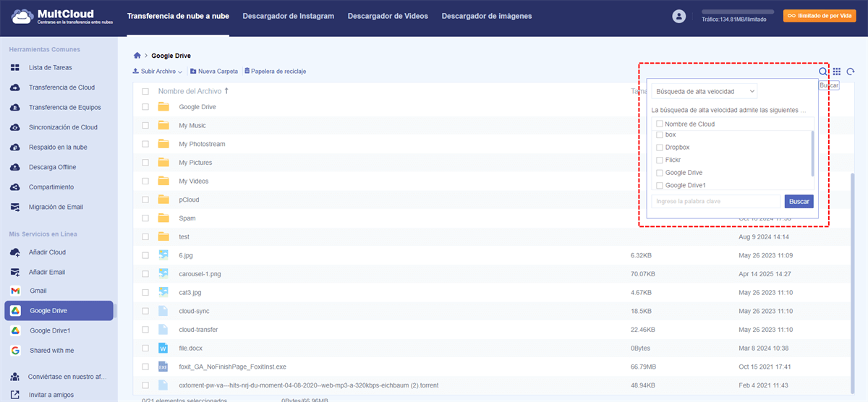Click cat3.jpg image icon
This screenshot has width=868, height=402.
pos(163,292)
